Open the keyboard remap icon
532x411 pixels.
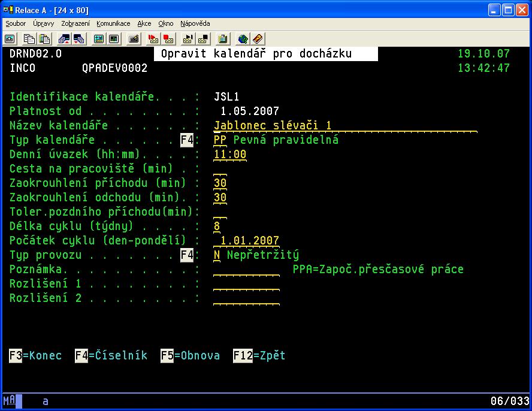(x=134, y=38)
